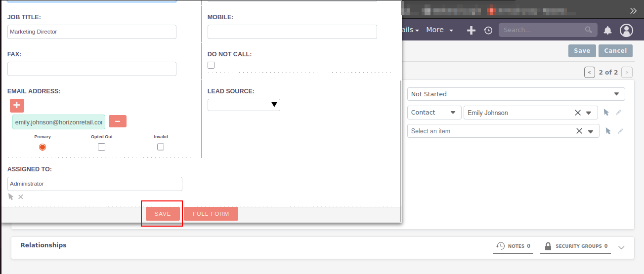Click the emily.johnson email address field
The height and width of the screenshot is (274, 644).
coord(59,122)
